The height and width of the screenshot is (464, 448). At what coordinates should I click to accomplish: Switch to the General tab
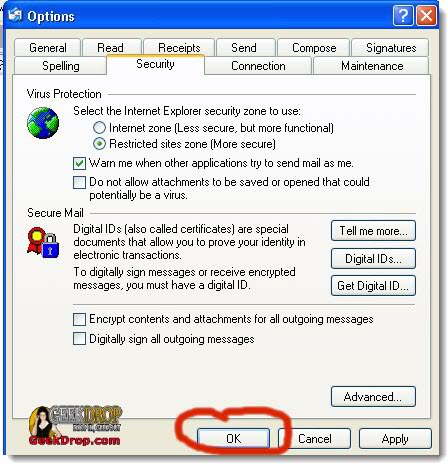pos(48,48)
